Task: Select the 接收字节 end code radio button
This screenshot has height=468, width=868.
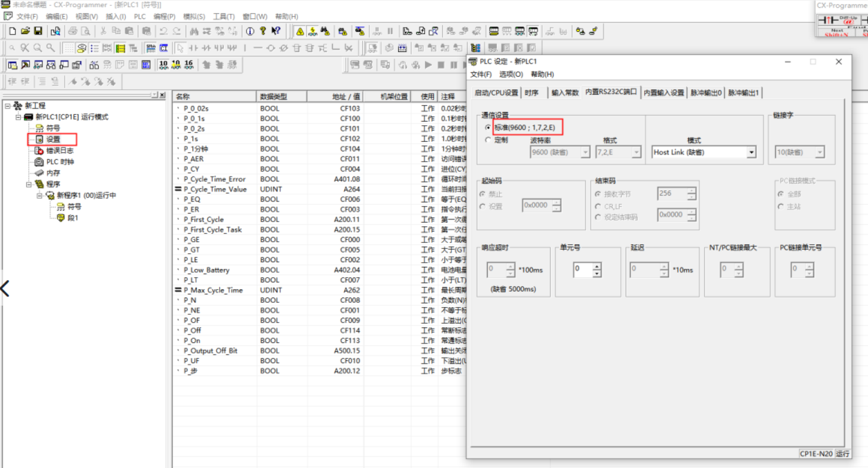Action: (598, 195)
